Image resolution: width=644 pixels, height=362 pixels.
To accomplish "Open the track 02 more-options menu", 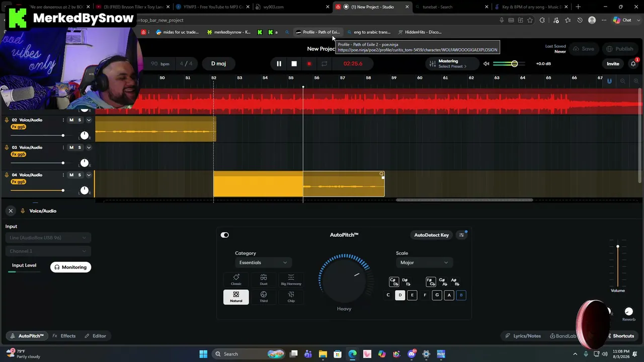I will pos(63,120).
